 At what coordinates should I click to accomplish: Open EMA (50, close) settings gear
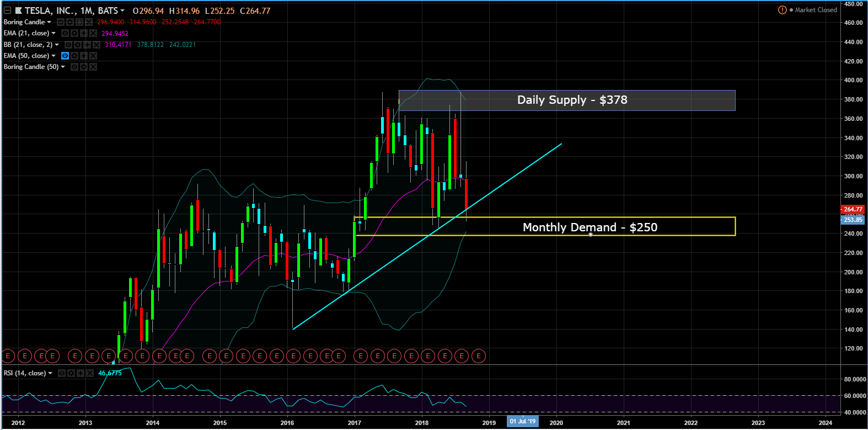point(74,56)
